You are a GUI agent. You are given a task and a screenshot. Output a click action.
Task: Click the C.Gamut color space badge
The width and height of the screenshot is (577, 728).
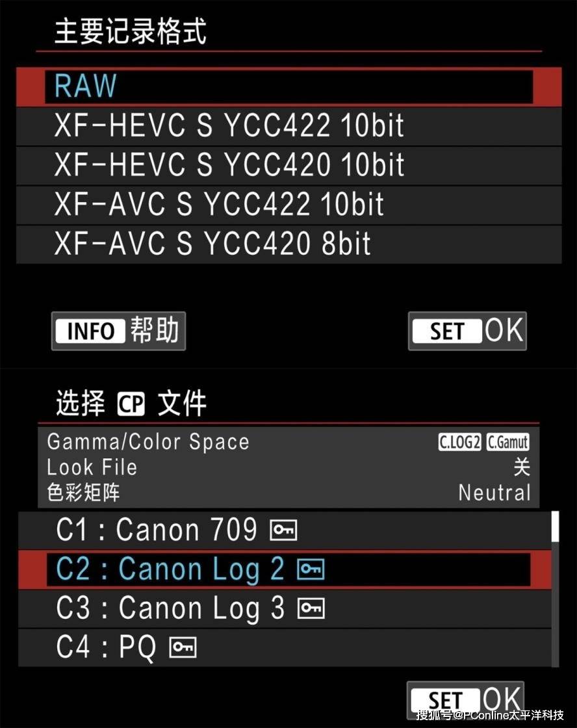point(507,443)
